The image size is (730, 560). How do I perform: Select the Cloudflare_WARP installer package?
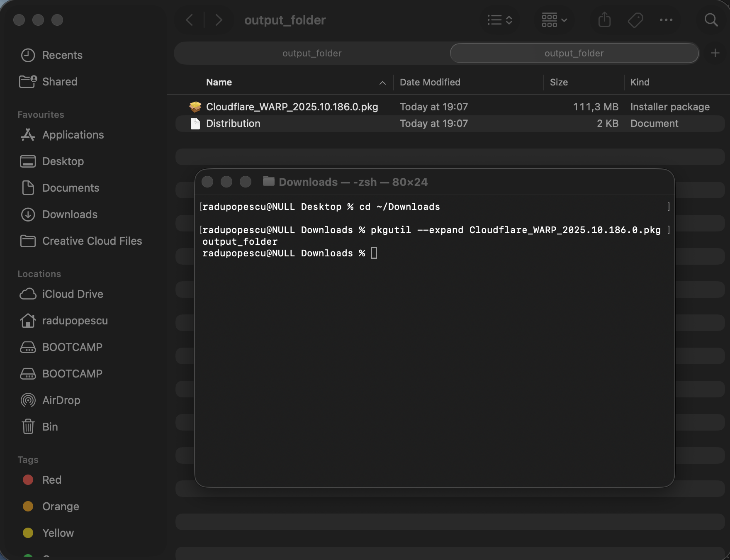tap(292, 107)
